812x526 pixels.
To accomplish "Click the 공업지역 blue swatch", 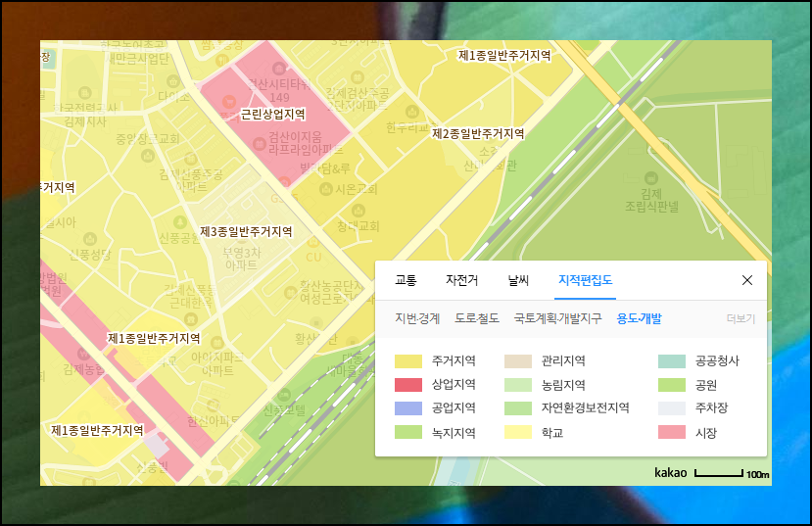I will click(x=408, y=407).
